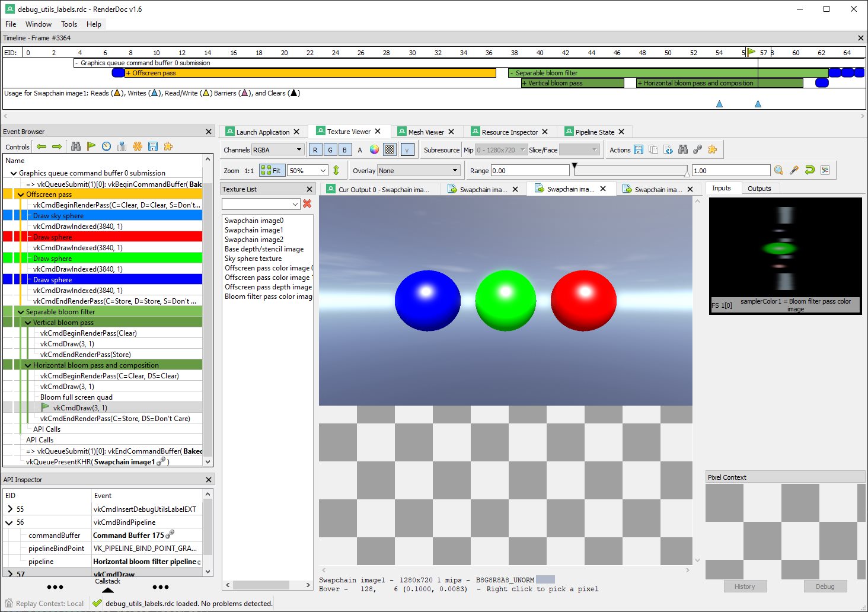Screen dimensions: 868x612
Task: Click the magic wand auto-fit range icon
Action: click(x=794, y=171)
